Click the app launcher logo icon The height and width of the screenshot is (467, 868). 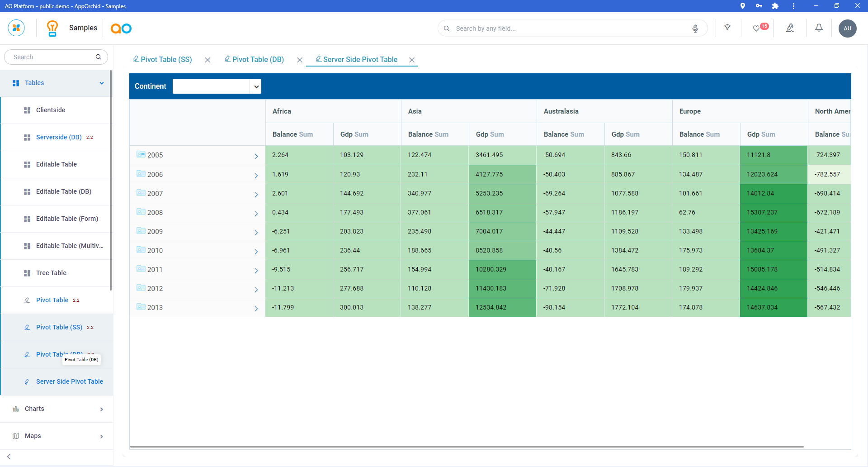[16, 28]
